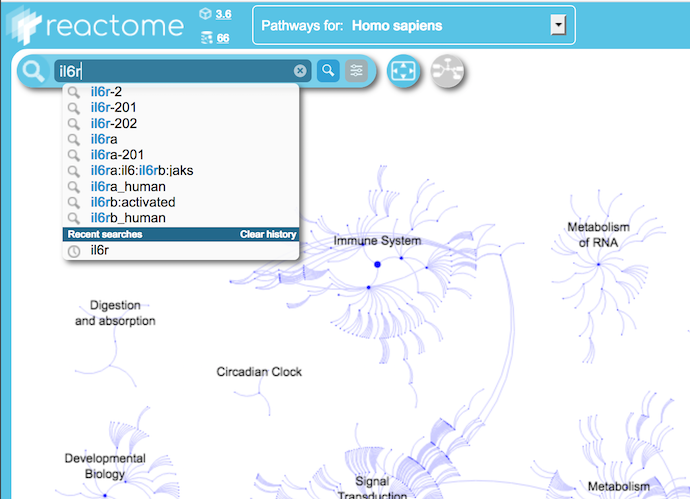The height and width of the screenshot is (499, 690).
Task: Open the Homo sapiens species dropdown
Action: pos(560,25)
